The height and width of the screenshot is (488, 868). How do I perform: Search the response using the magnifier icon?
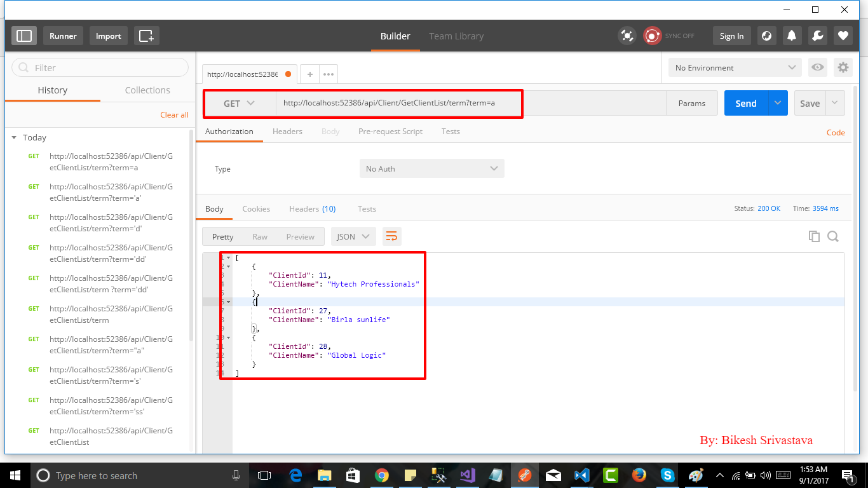(833, 236)
